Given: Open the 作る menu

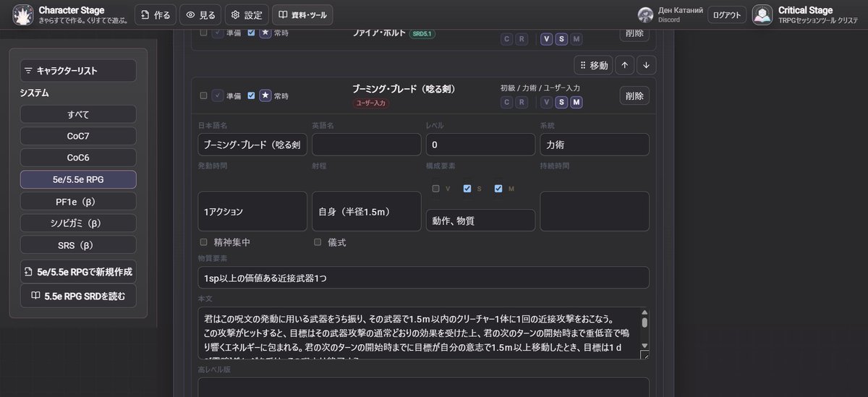Looking at the screenshot, I should (x=156, y=15).
